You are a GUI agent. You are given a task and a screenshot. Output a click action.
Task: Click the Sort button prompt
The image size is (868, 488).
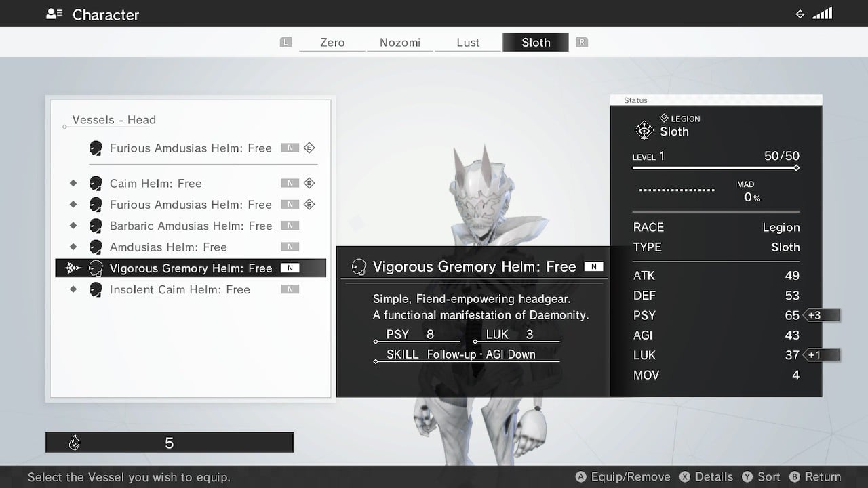[762, 477]
